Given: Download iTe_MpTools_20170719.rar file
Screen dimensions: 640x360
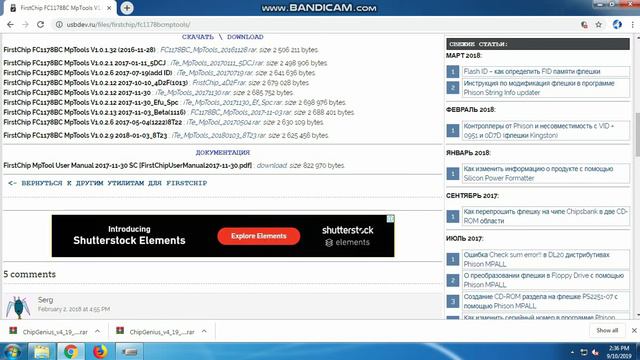Looking at the screenshot, I should [x=215, y=73].
